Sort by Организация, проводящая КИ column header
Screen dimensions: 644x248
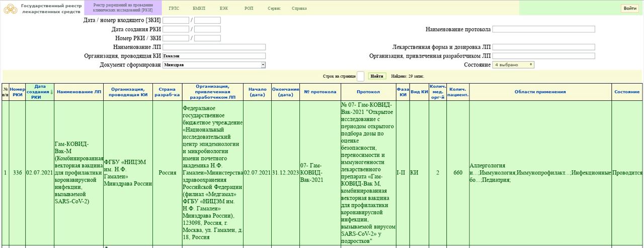[128, 92]
